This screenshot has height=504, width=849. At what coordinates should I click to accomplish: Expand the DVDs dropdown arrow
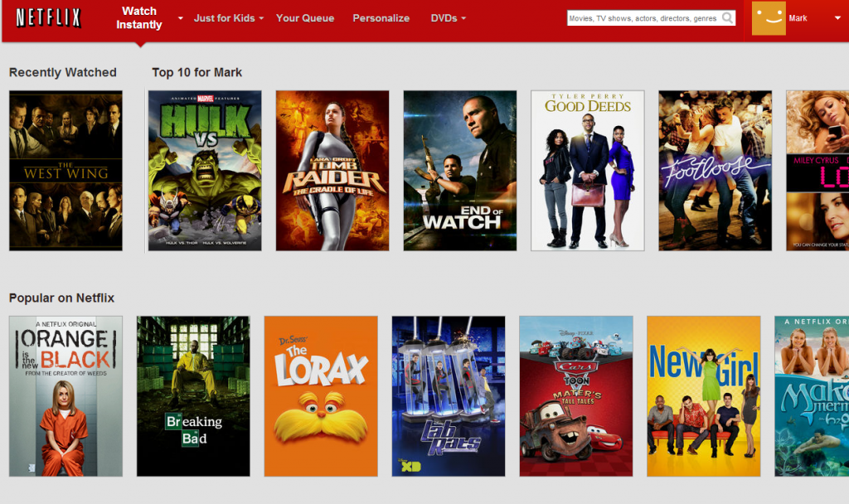pyautogui.click(x=463, y=18)
